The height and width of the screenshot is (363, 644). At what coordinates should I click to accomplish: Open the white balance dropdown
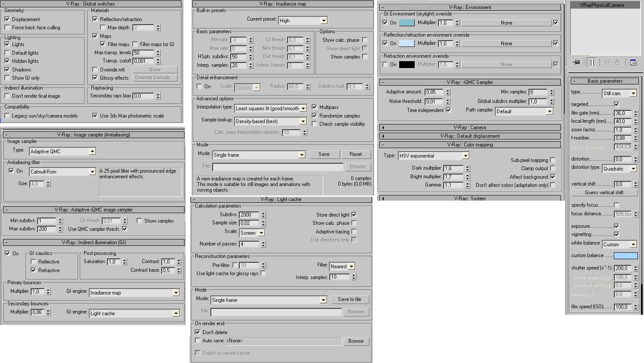[619, 245]
